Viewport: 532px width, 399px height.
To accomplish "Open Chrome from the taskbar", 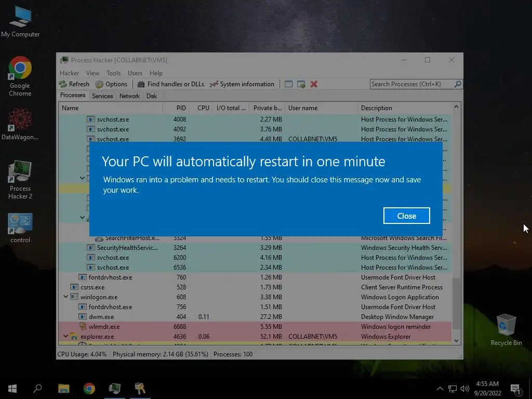I will coord(89,389).
